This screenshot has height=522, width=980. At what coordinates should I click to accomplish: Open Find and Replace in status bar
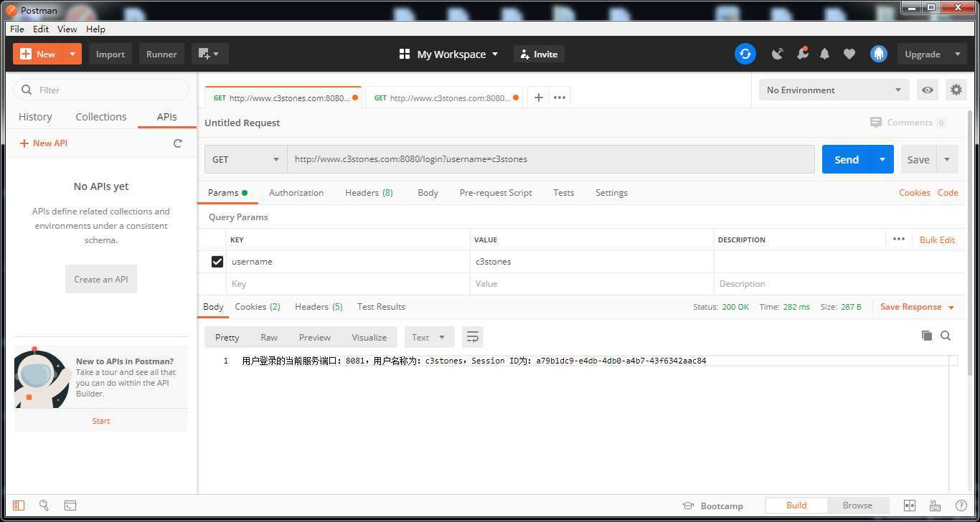pyautogui.click(x=44, y=506)
